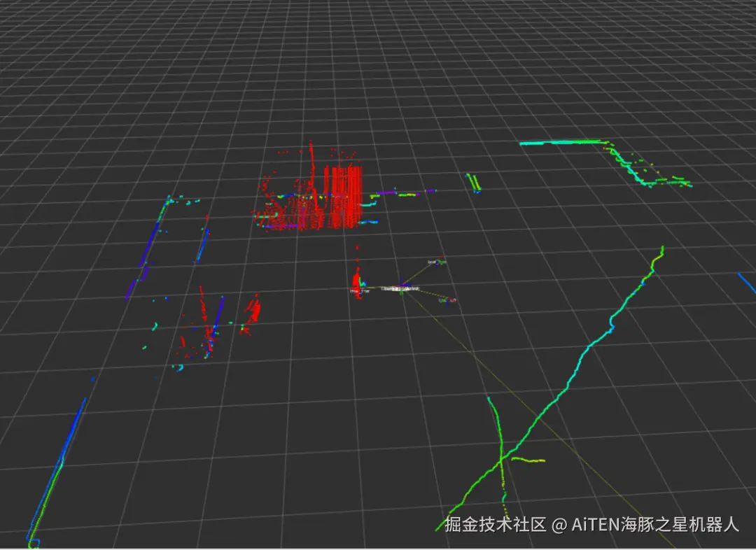Viewport: 756px width, 550px height.
Task: Select the purple scan segment near red cloud
Action: coord(406,193)
